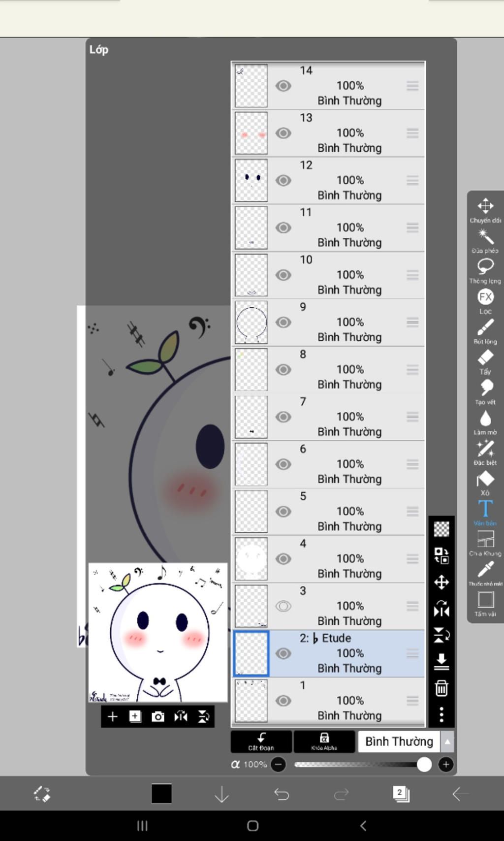
Task: Select the Eyedropper tool
Action: [x=485, y=573]
